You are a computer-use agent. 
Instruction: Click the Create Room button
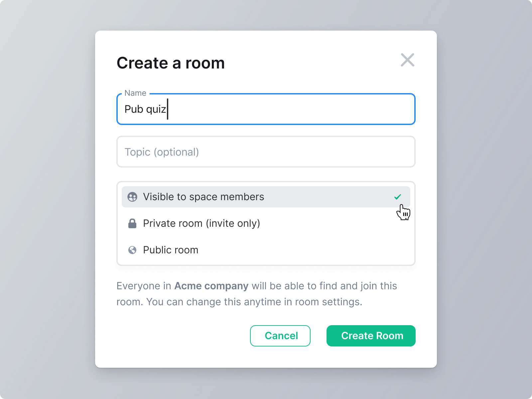pyautogui.click(x=371, y=336)
